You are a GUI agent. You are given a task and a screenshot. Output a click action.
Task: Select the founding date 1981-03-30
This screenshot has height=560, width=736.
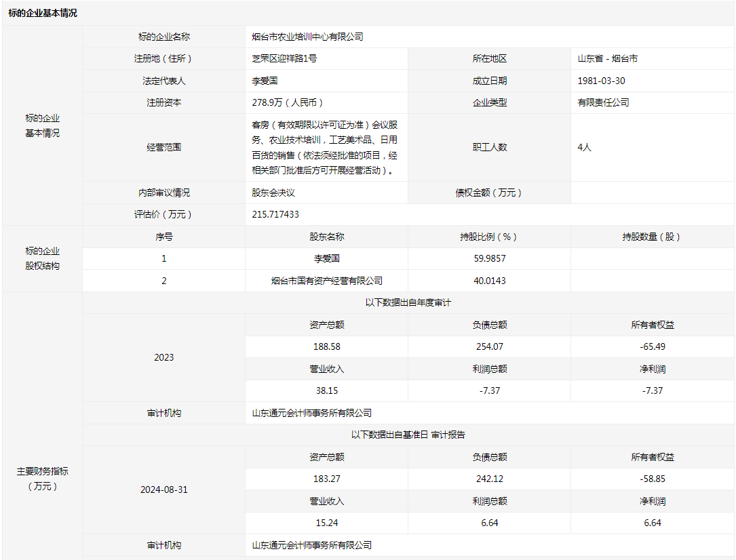click(601, 81)
